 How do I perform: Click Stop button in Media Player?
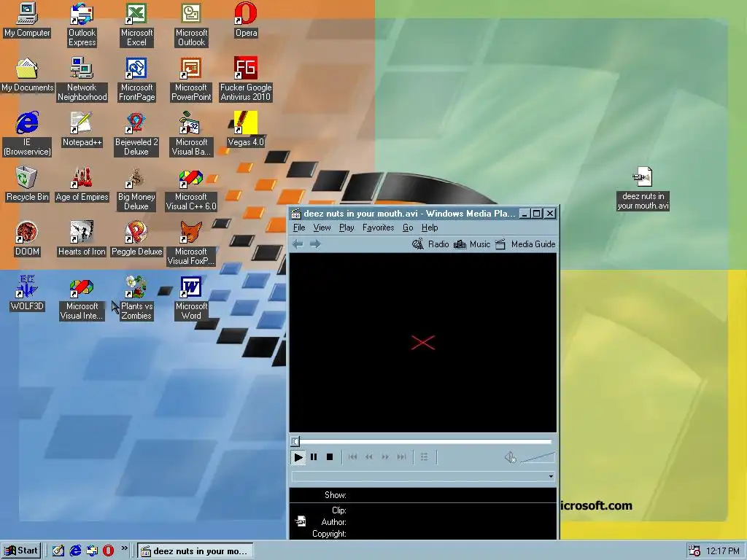pos(329,457)
